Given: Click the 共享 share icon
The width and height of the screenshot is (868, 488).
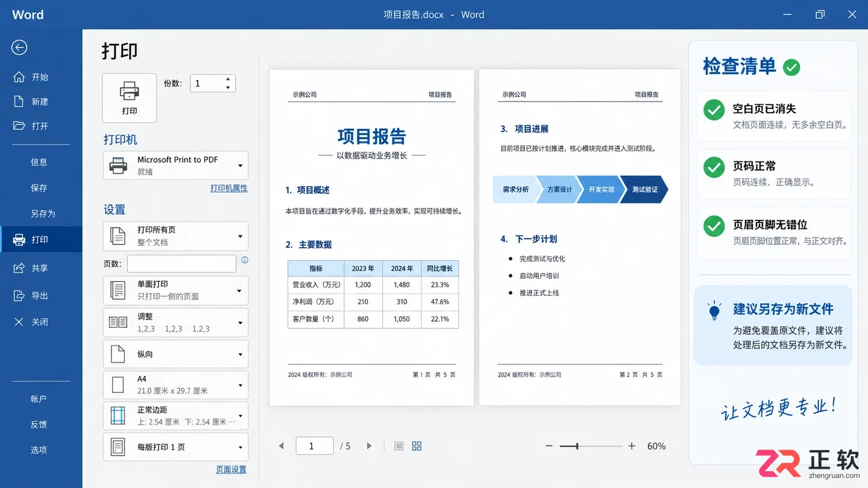Looking at the screenshot, I should 19,268.
